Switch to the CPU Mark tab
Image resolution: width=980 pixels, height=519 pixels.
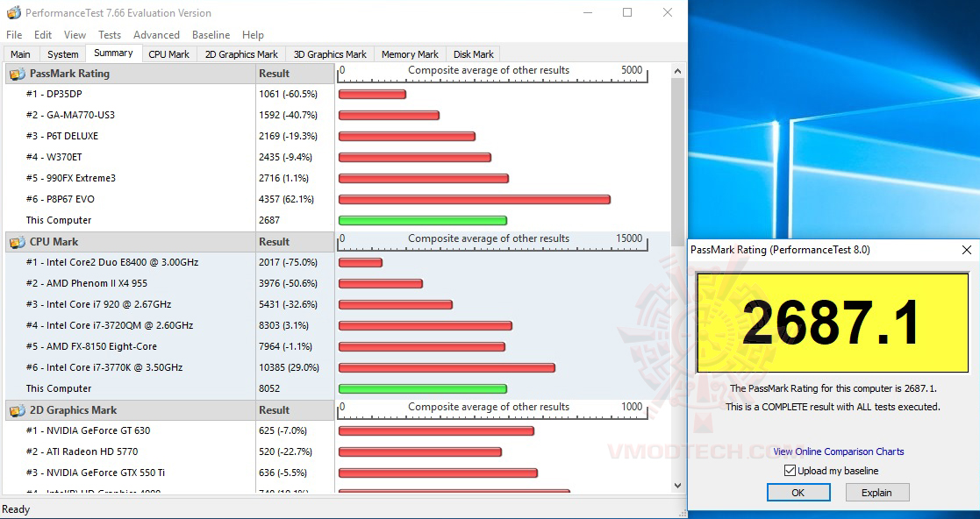(168, 53)
